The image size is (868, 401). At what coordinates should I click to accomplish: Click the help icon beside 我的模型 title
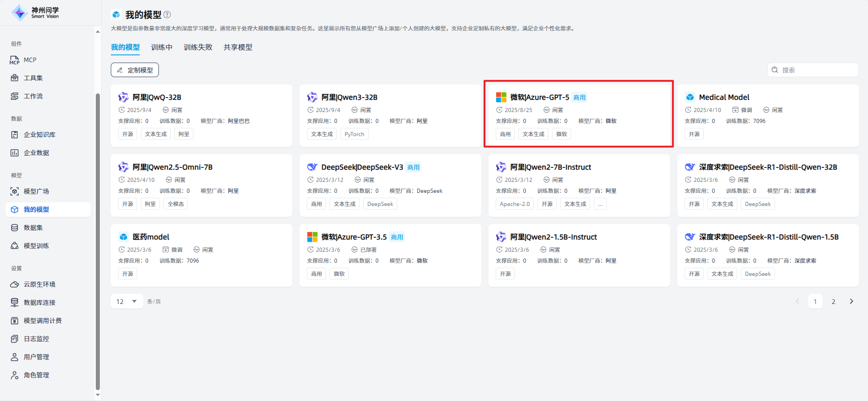click(x=167, y=15)
